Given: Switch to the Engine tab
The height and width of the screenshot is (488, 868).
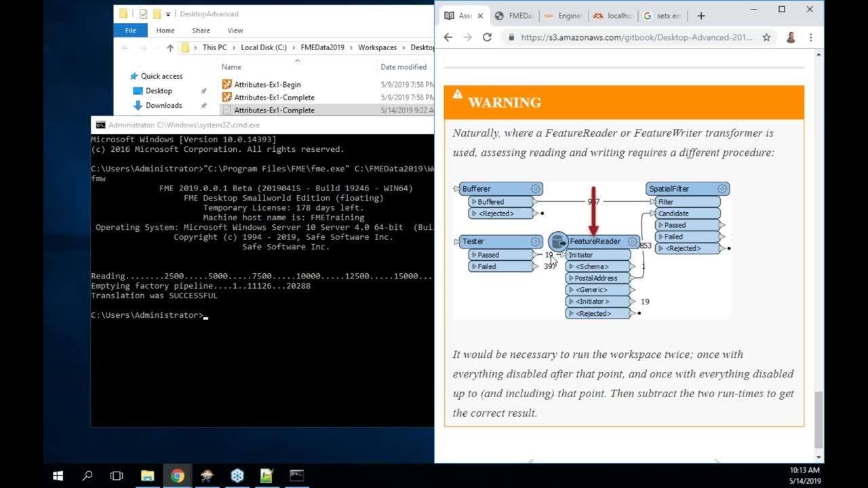Looking at the screenshot, I should 563,16.
